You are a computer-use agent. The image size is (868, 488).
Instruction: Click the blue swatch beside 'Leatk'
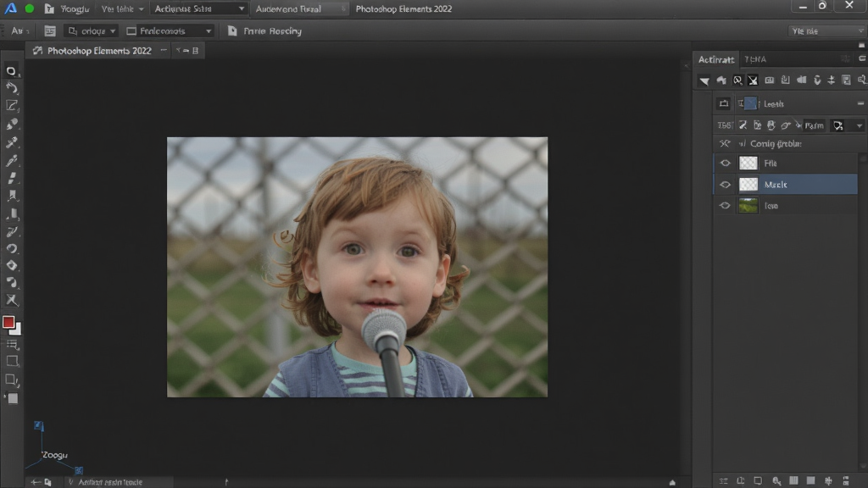751,103
